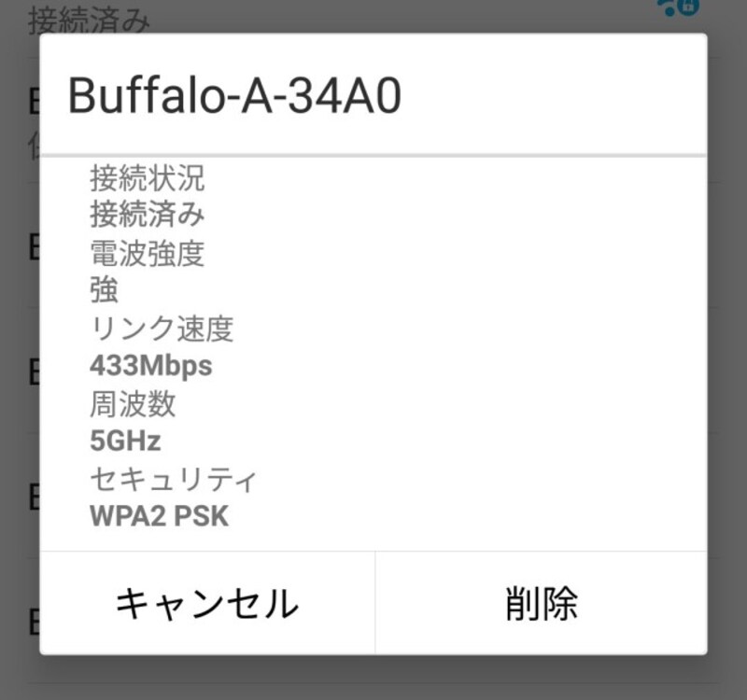Tap the Wi-Fi lock icon behind the dialog

677,7
